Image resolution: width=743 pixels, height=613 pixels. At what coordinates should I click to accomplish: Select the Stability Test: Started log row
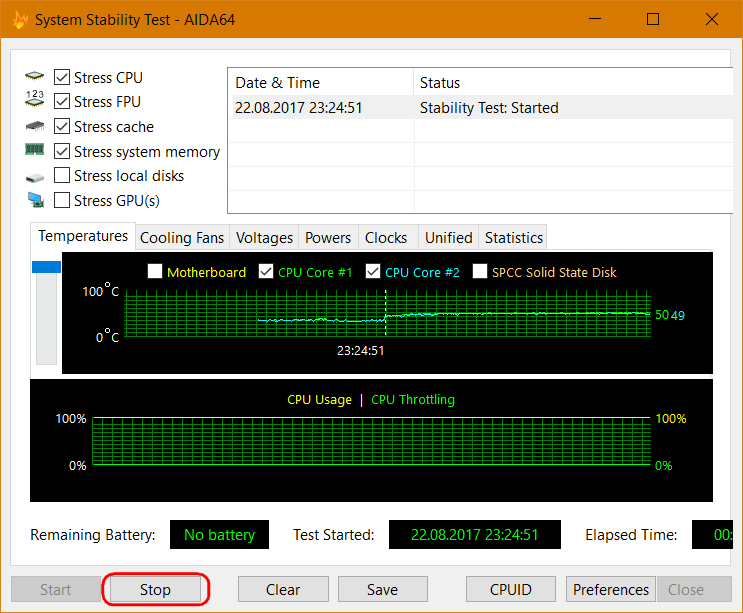coord(481,108)
